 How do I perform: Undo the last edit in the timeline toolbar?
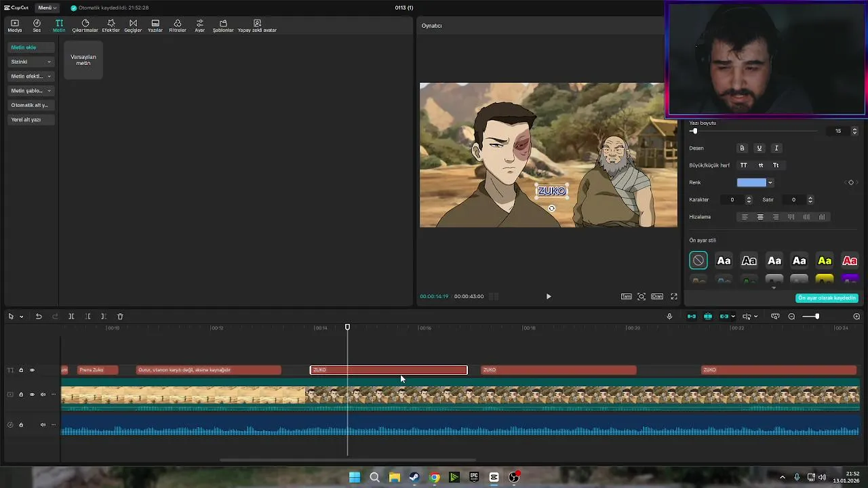click(x=39, y=317)
